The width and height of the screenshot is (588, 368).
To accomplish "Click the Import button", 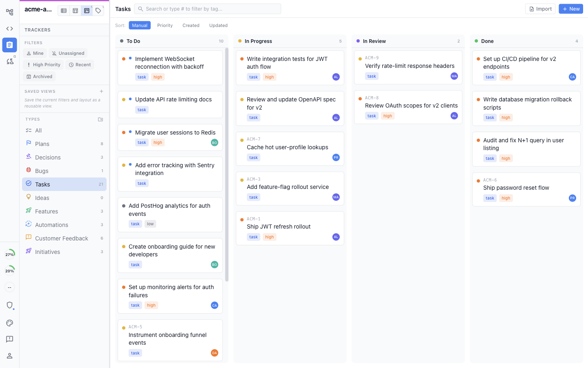I will point(540,9).
